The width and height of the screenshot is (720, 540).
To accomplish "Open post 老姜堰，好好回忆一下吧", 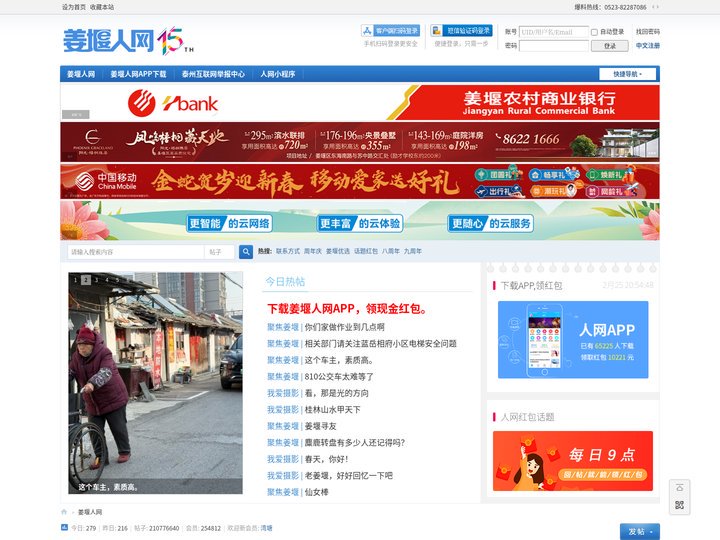I will coord(349,476).
